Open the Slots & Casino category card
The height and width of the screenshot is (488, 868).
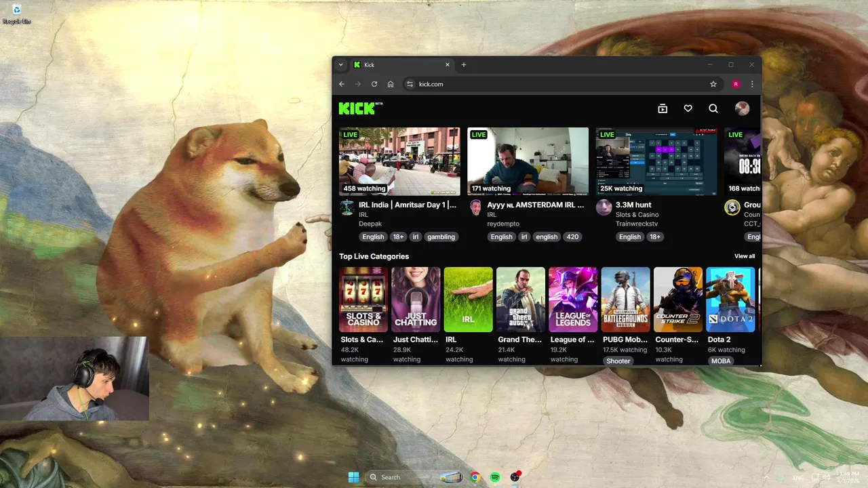(363, 300)
